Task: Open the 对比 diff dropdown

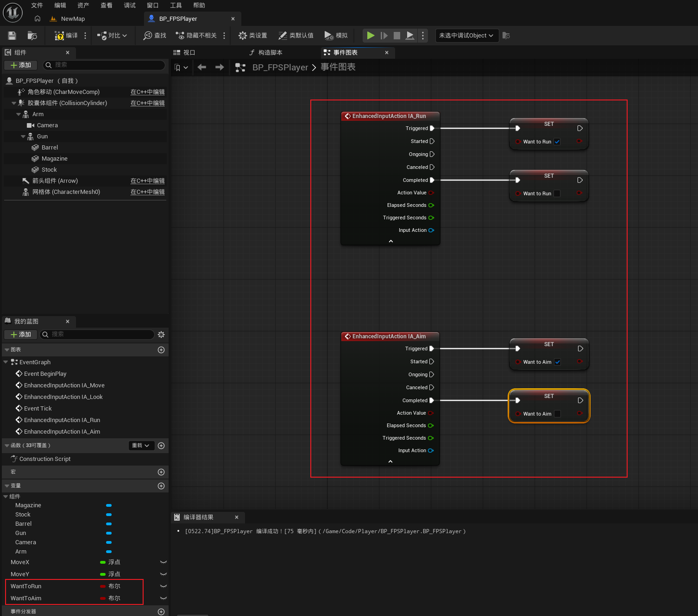Action: [x=112, y=36]
